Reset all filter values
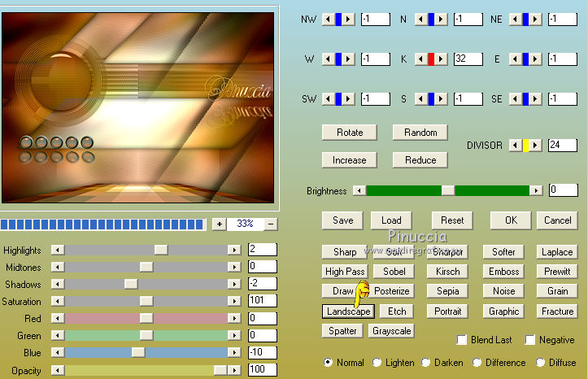This screenshot has height=379, width=588. [452, 220]
